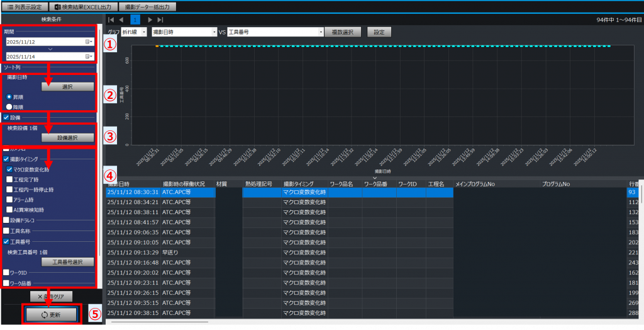Expand the 工具番号 Y-axis dropdown
This screenshot has height=330, width=644.
click(x=275, y=31)
